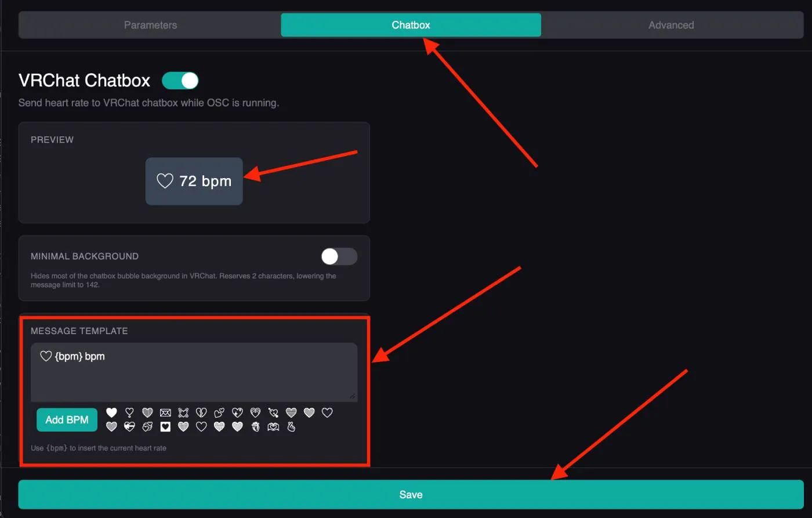Click the "VRChat Chatbox" heading

click(x=85, y=80)
